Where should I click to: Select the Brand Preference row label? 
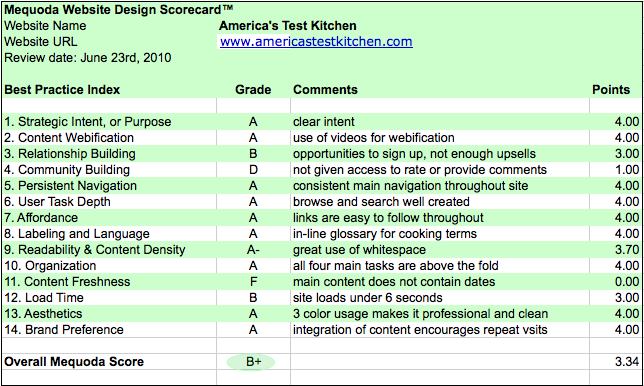coord(64,330)
